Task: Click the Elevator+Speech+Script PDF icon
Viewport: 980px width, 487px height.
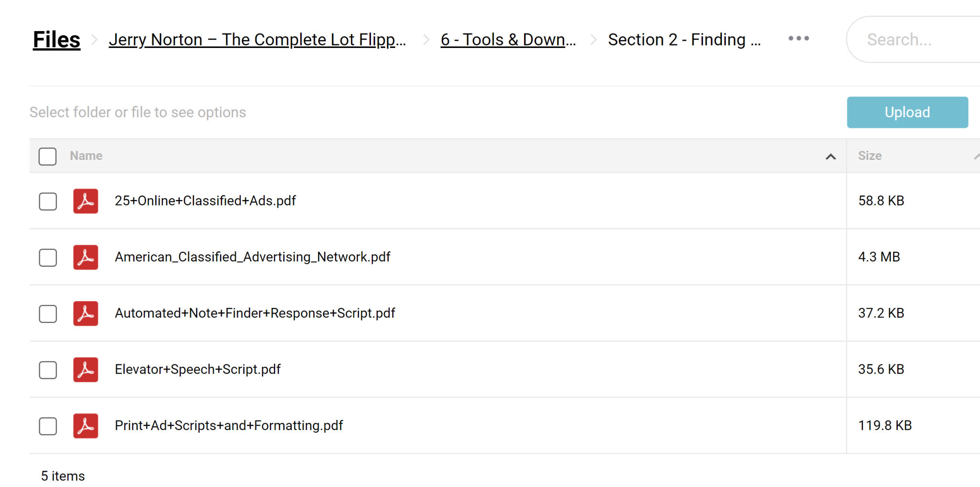Action: point(86,370)
